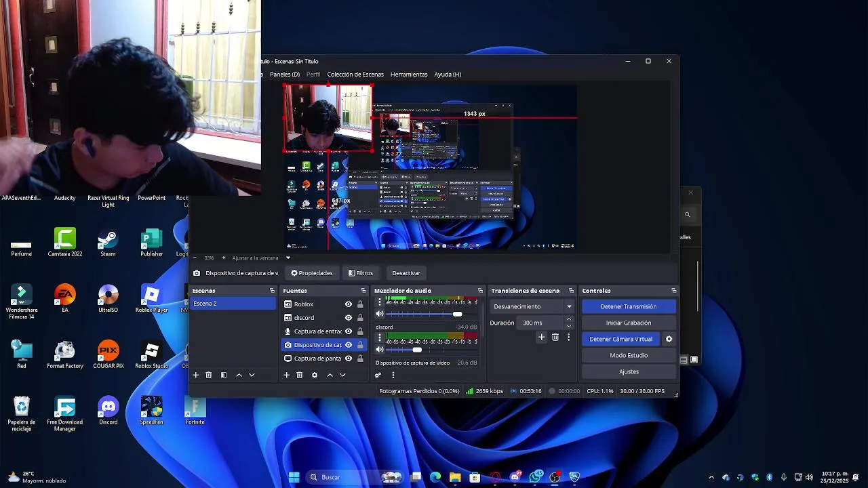Image resolution: width=868 pixels, height=488 pixels.
Task: Open Ajustes from Controles panel
Action: 629,371
